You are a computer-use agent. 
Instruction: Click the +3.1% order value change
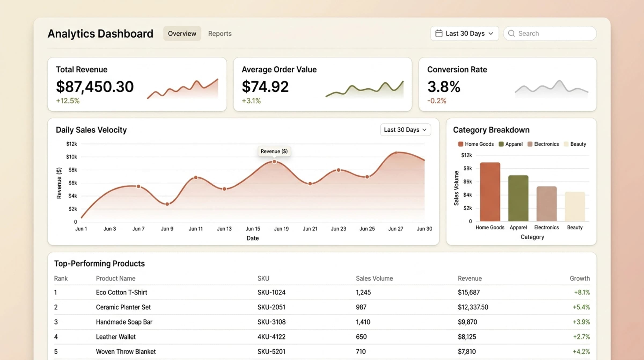pyautogui.click(x=251, y=101)
